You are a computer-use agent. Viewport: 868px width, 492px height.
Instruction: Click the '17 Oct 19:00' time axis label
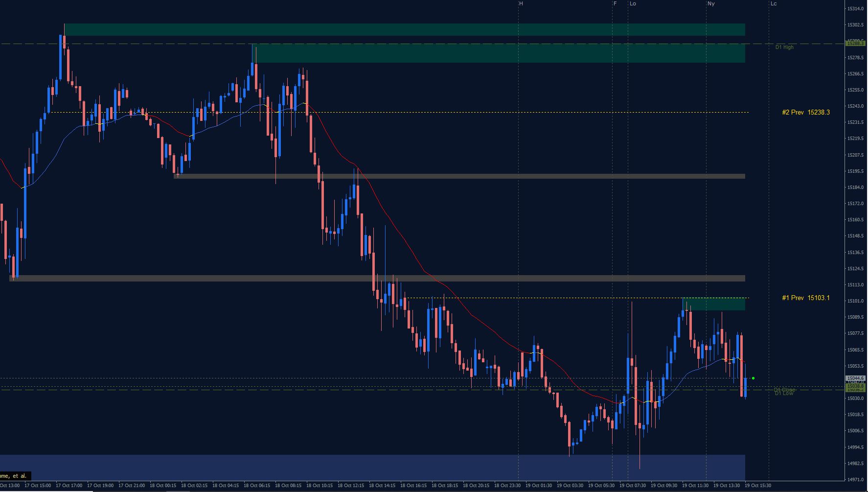pos(100,486)
